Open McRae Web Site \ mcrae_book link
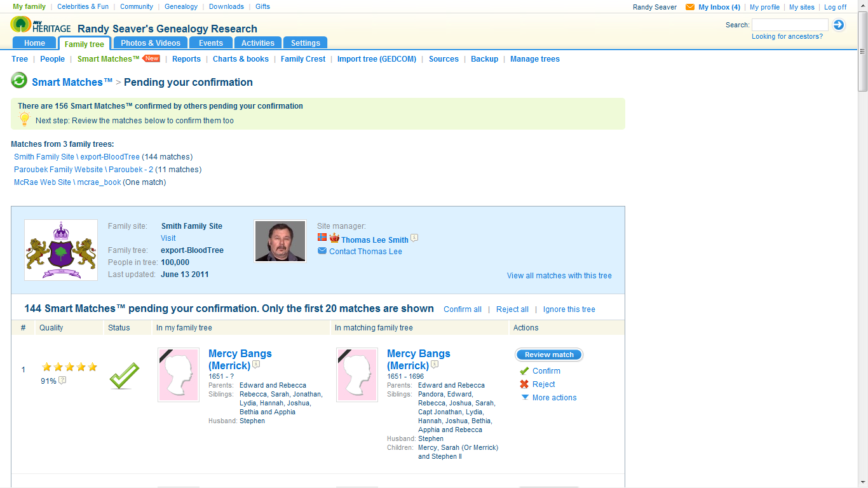The height and width of the screenshot is (488, 868). [x=67, y=182]
